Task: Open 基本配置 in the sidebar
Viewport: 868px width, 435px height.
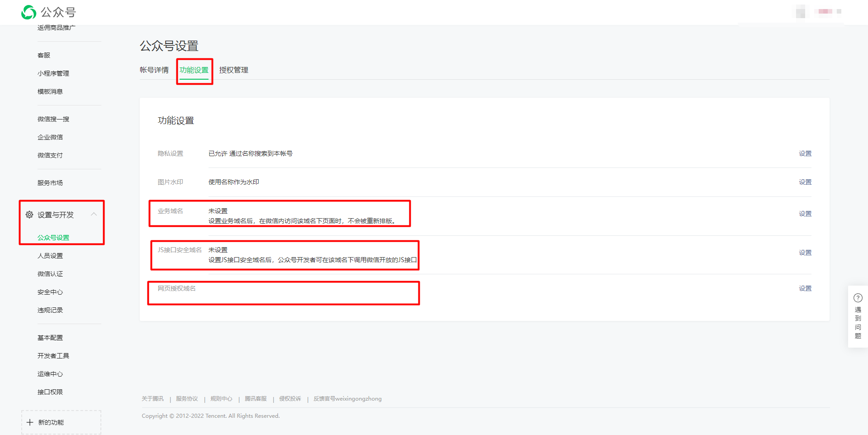Action: tap(50, 338)
